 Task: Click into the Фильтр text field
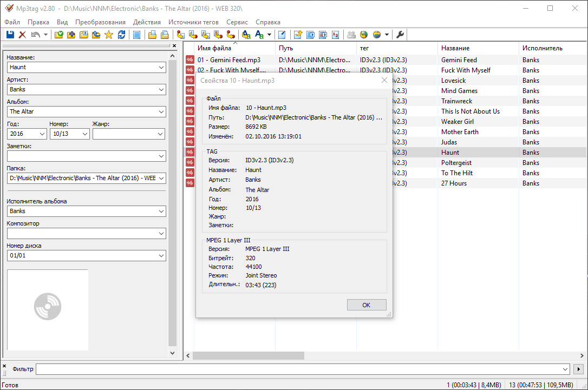pyautogui.click(x=299, y=369)
